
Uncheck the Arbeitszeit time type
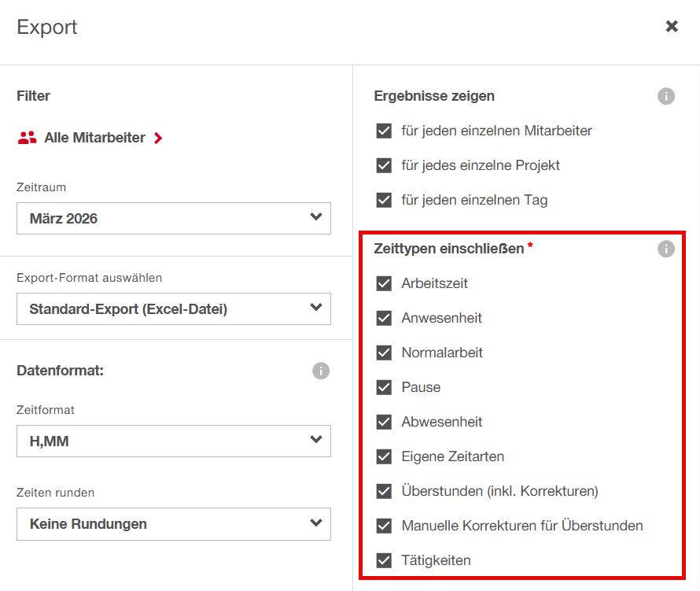(384, 283)
